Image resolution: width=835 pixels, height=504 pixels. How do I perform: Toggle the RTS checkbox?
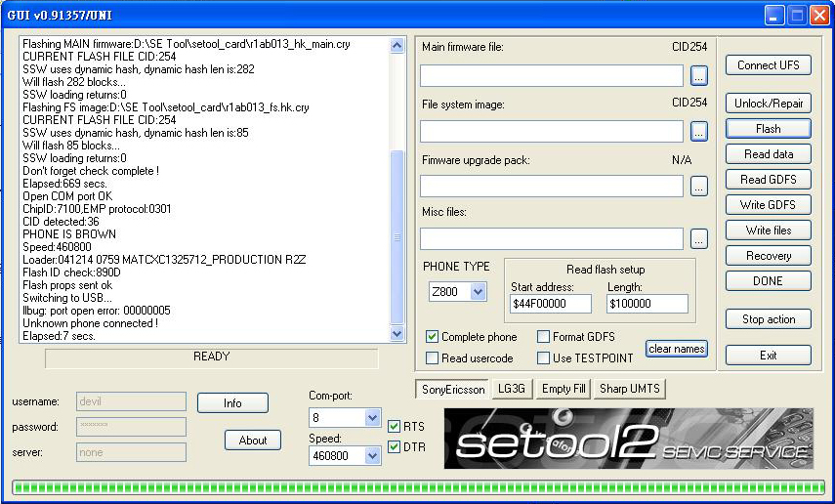coord(394,427)
